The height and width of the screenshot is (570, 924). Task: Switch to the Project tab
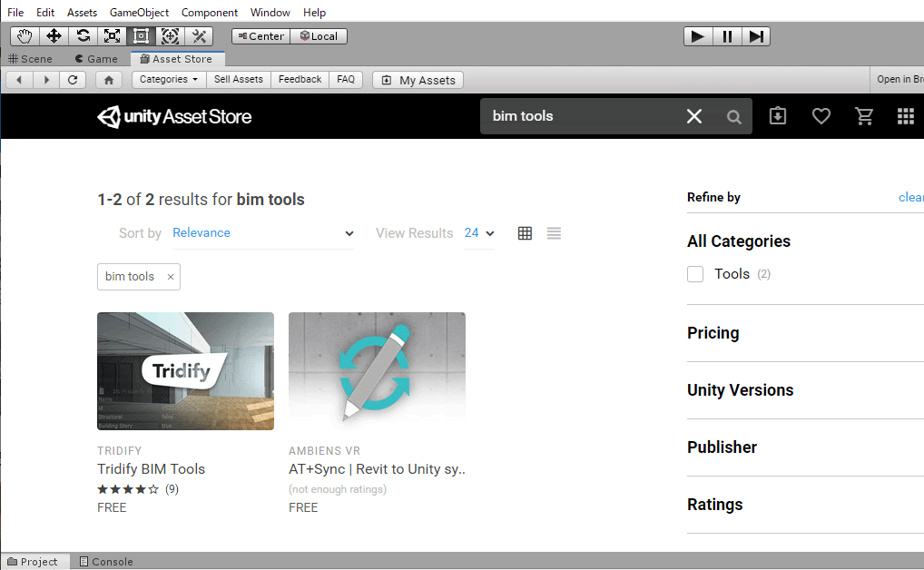pos(33,562)
